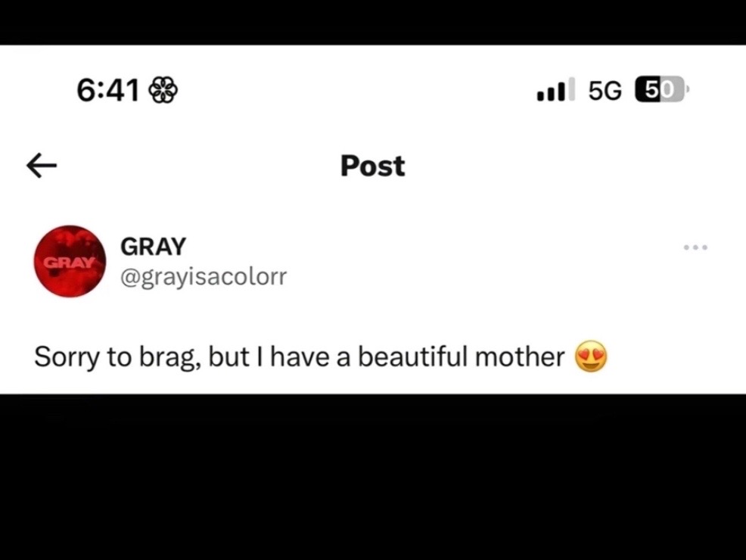Tap the black area below the post
The height and width of the screenshot is (560, 746).
click(x=373, y=477)
